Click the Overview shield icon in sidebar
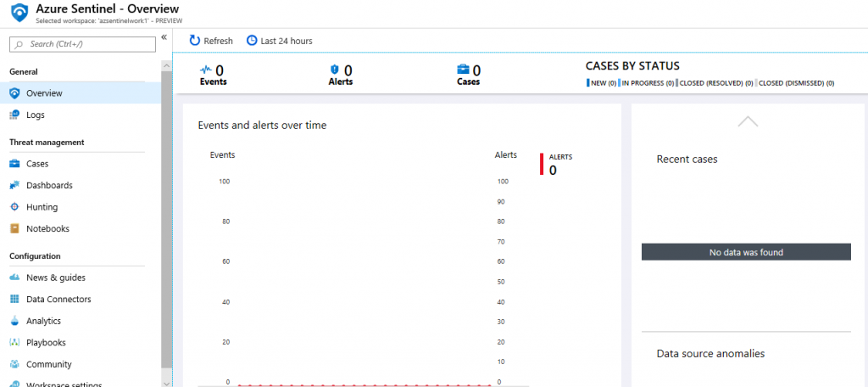 [x=14, y=93]
